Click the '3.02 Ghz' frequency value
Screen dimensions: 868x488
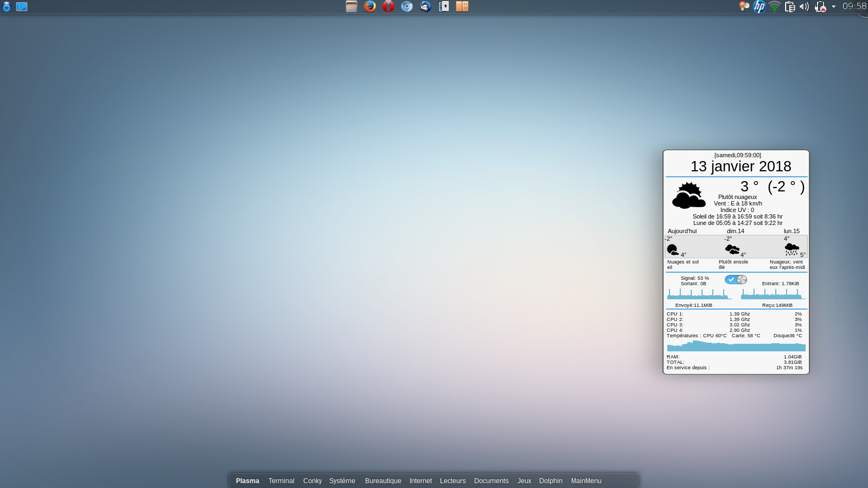(x=740, y=325)
